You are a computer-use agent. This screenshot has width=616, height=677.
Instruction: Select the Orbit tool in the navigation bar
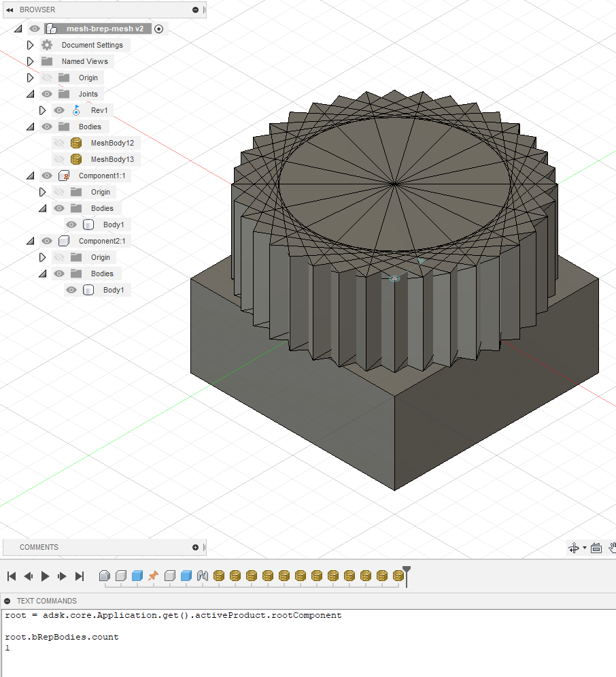pos(573,548)
